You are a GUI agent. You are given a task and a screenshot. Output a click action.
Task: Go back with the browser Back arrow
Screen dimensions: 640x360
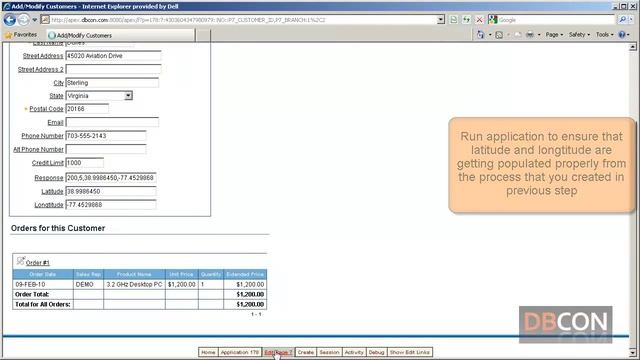tap(9, 20)
